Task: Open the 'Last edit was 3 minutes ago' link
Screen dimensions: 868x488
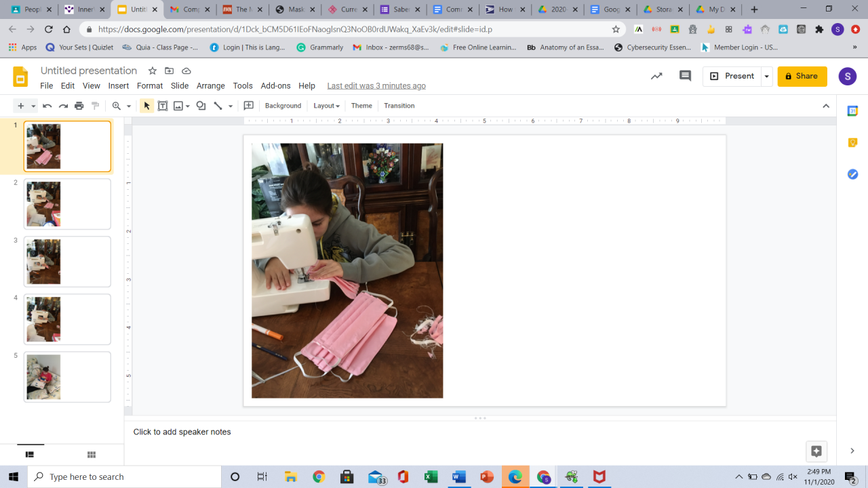Action: (376, 86)
